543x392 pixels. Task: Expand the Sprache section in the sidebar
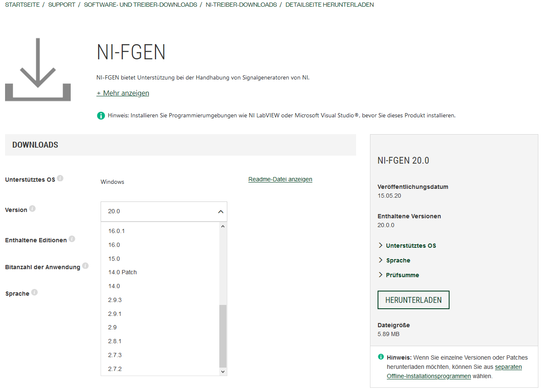click(394, 260)
